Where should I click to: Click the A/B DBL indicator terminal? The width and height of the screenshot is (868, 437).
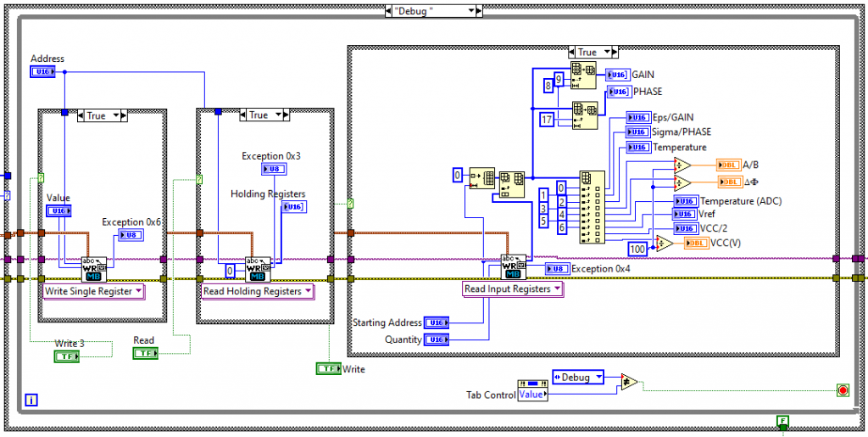click(x=728, y=165)
